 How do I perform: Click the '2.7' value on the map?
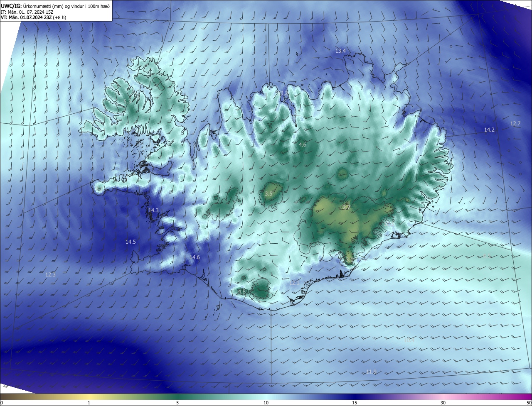[x=346, y=207]
